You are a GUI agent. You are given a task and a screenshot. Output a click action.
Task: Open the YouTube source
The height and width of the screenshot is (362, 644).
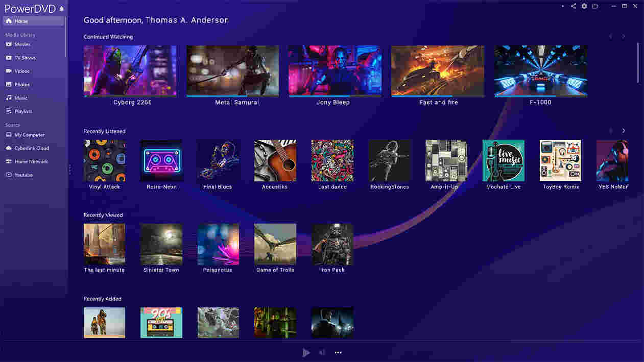[x=22, y=175]
